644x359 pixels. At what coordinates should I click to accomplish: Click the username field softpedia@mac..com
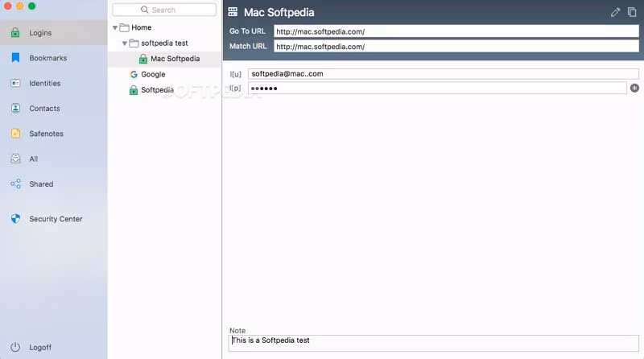pos(444,74)
